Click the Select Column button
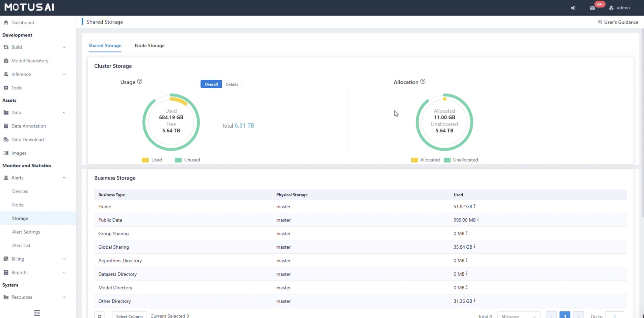The height and width of the screenshot is (318, 644). point(129,316)
